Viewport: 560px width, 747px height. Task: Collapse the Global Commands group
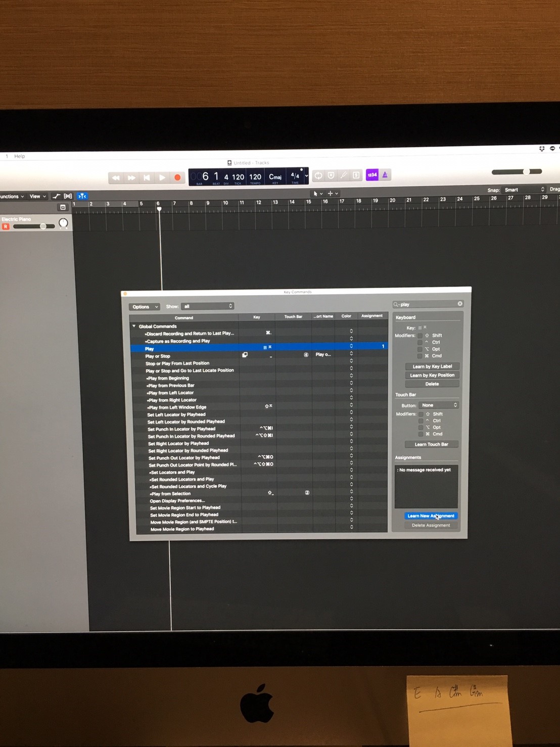[x=134, y=326]
